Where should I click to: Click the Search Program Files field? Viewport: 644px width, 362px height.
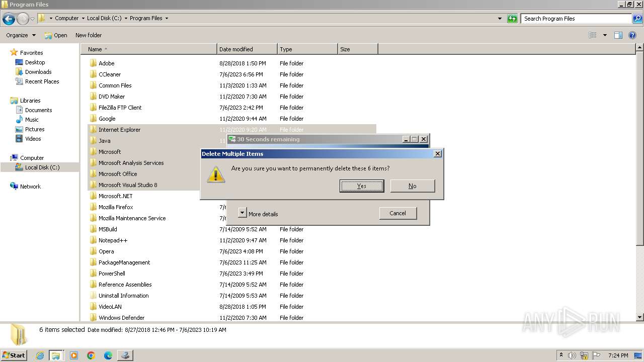(x=577, y=19)
